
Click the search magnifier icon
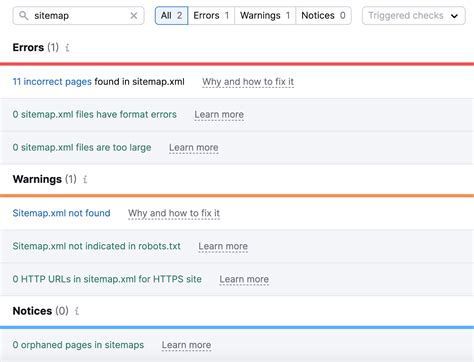23,15
